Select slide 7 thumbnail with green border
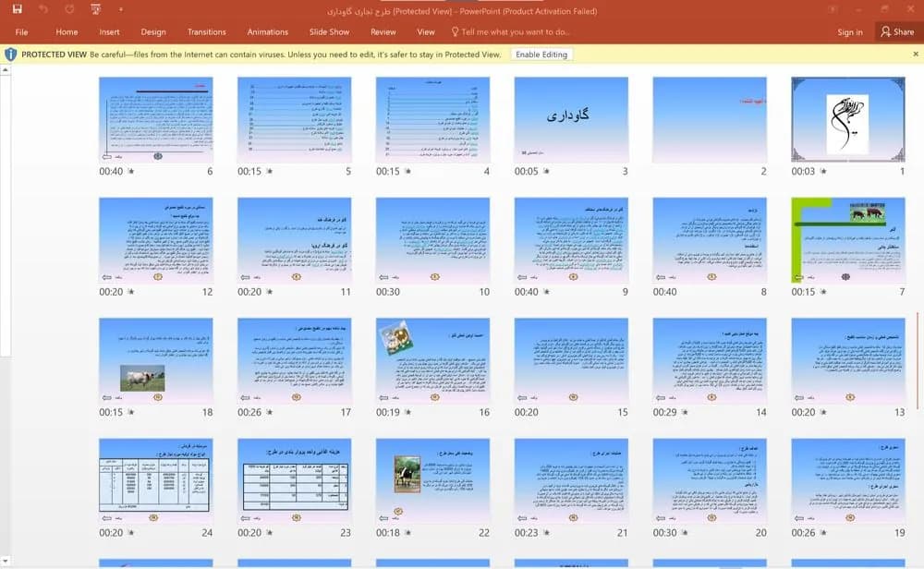The image size is (924, 569). pos(848,240)
